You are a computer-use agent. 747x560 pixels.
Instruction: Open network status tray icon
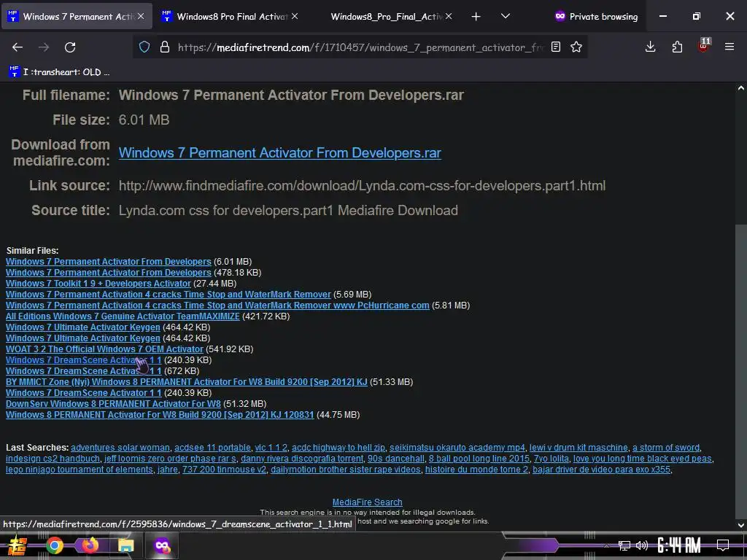[x=624, y=545]
